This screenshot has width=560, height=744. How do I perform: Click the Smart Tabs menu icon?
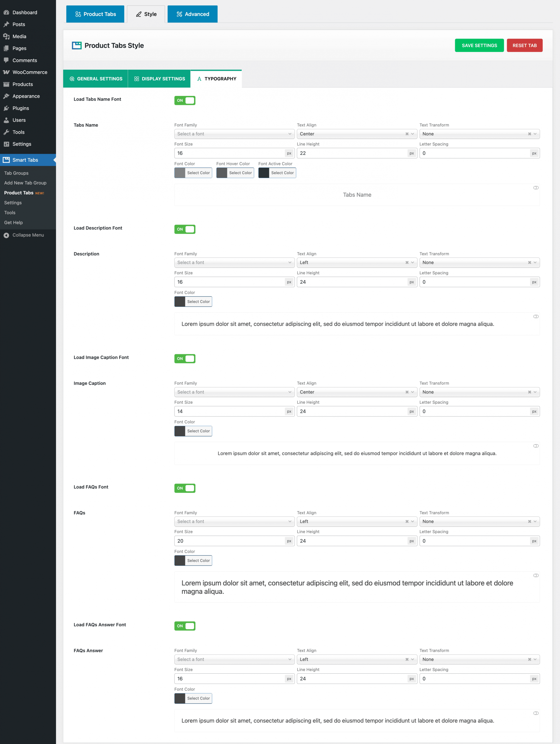(x=6, y=160)
